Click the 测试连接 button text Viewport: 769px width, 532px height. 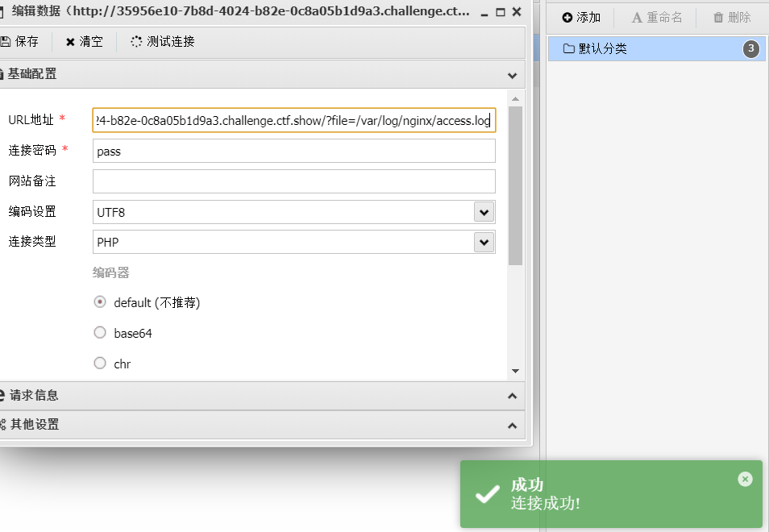click(171, 42)
